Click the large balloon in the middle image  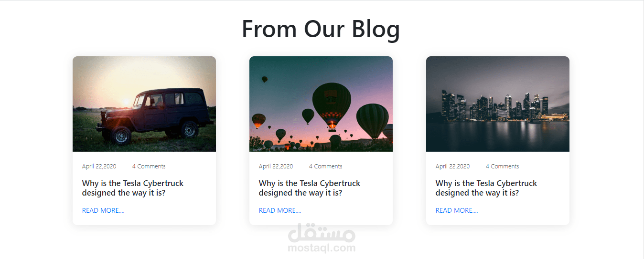[332, 106]
